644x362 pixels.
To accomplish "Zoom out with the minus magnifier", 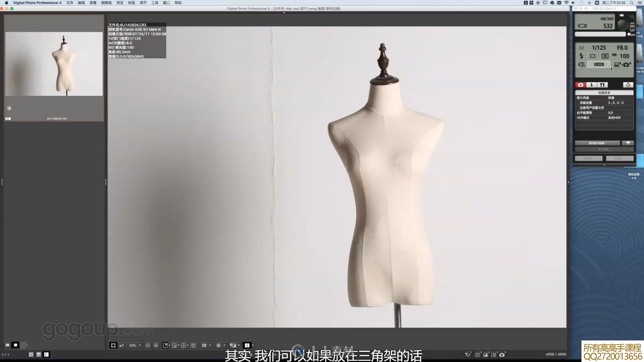I will point(148,345).
